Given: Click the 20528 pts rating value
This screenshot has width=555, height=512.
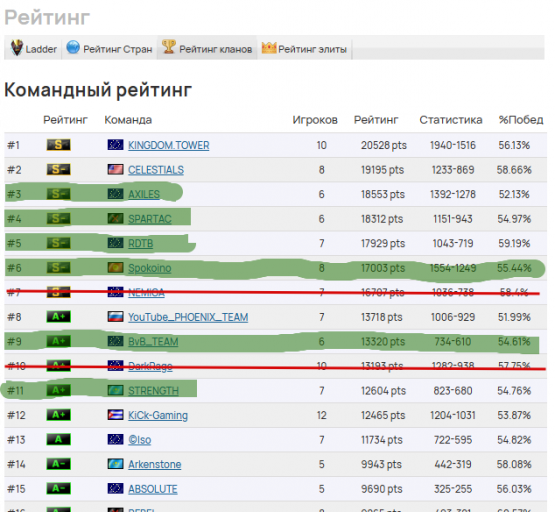Looking at the screenshot, I should 384,145.
